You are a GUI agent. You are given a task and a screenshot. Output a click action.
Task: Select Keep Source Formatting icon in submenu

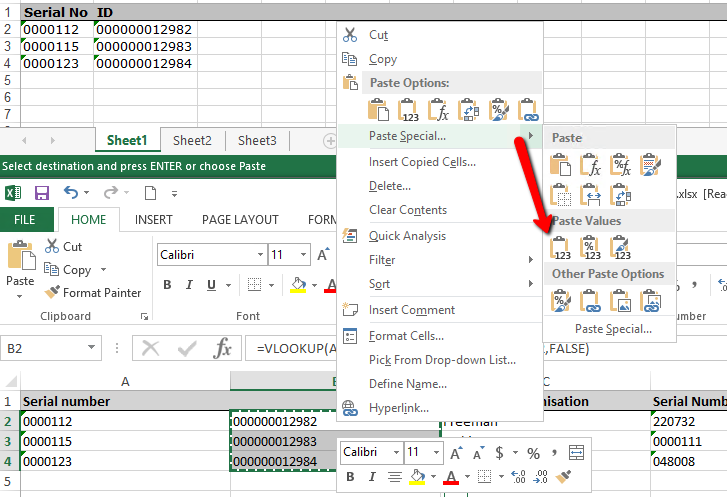coord(650,165)
